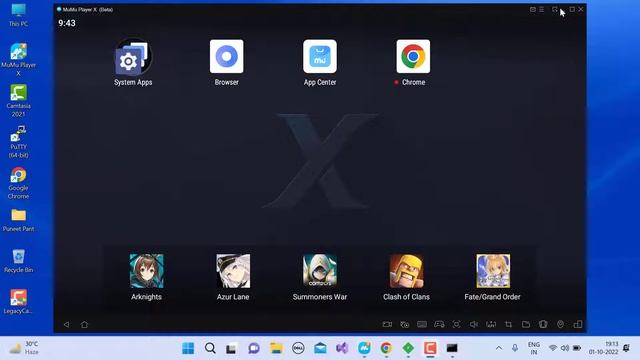The height and width of the screenshot is (360, 640).
Task: Open Task View on the taskbar
Action: click(x=231, y=348)
